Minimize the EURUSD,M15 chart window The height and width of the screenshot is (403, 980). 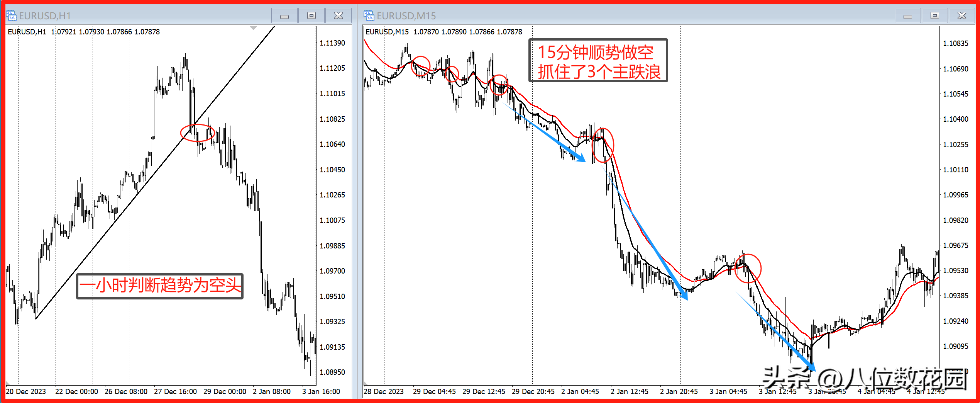pyautogui.click(x=908, y=16)
